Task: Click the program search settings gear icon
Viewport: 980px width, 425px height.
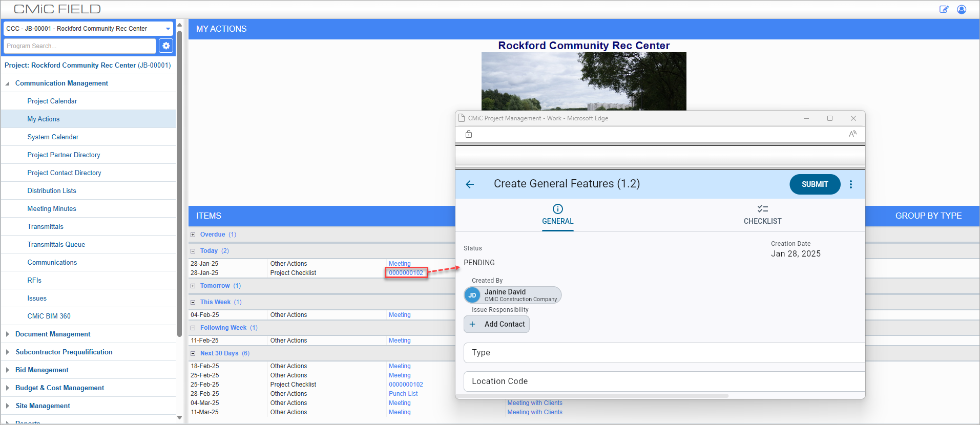Action: (166, 46)
